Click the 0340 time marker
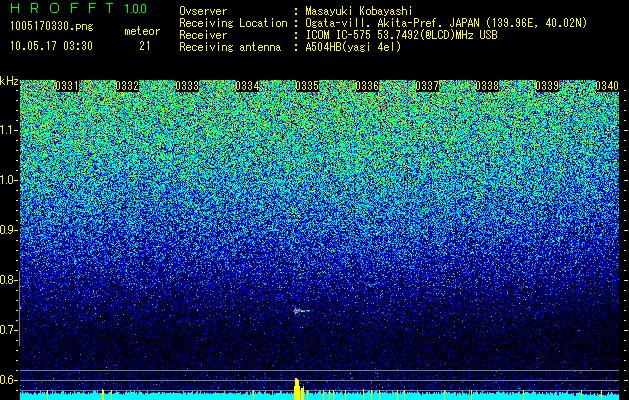 coord(607,86)
